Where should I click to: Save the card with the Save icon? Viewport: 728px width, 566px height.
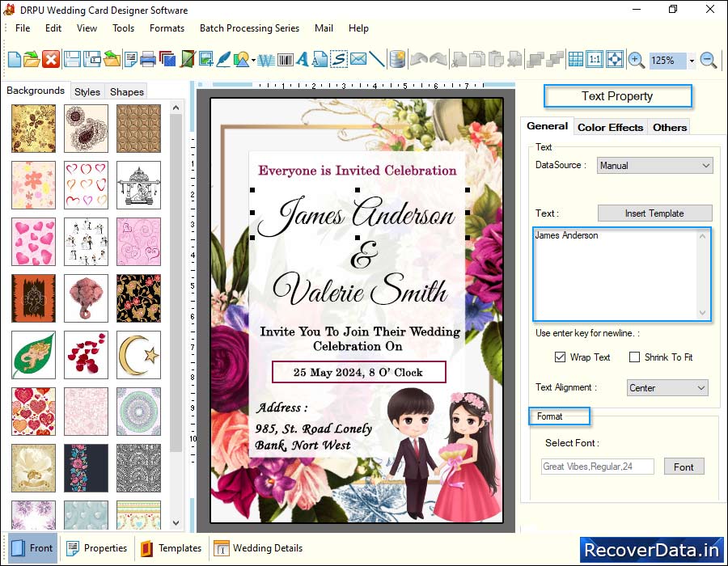[x=72, y=59]
